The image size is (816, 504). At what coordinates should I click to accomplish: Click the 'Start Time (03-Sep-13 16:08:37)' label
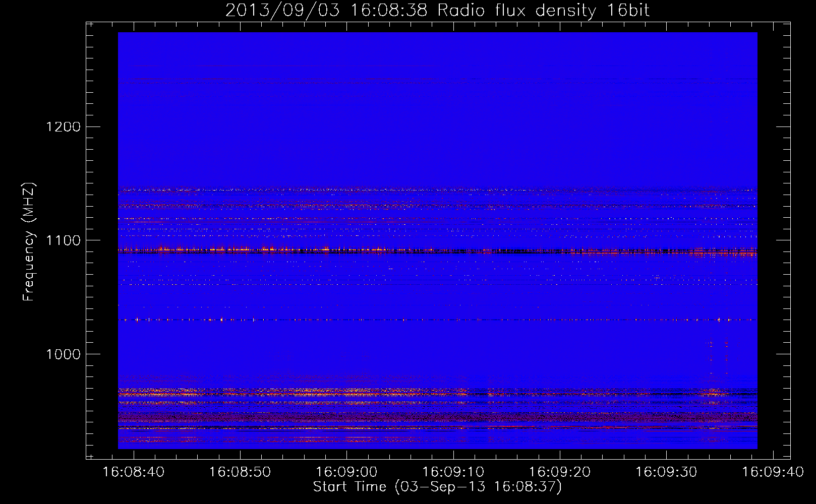[437, 487]
